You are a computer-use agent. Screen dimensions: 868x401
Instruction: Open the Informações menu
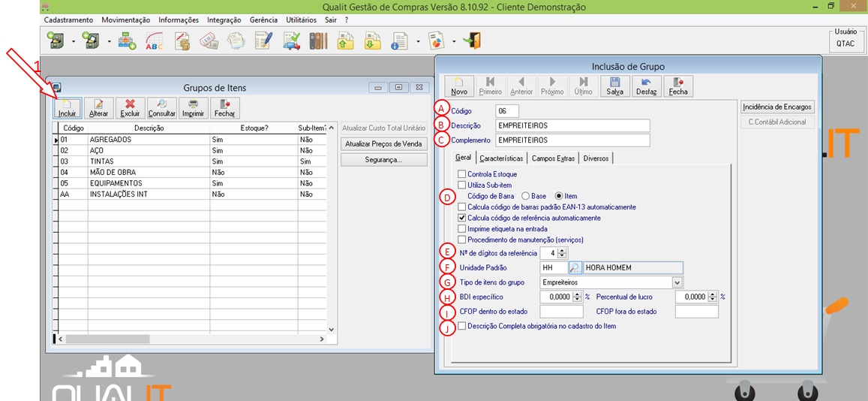(179, 20)
